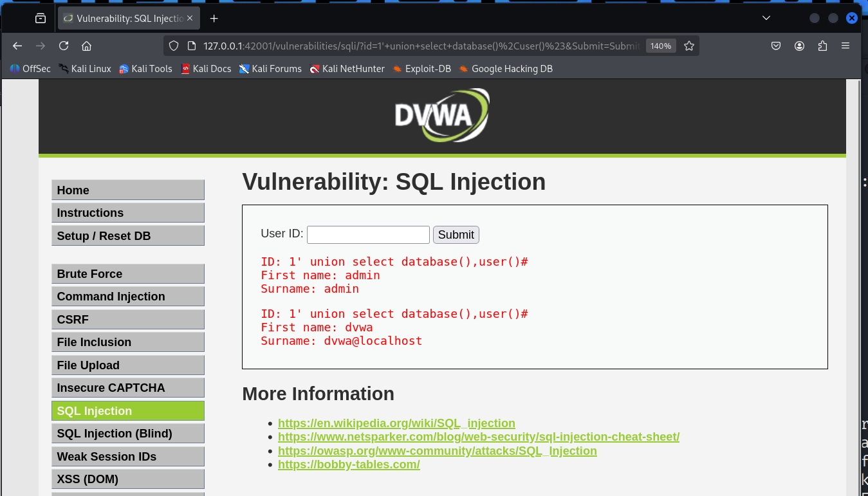The height and width of the screenshot is (496, 868).
Task: Open the OffSec bookmark
Action: click(30, 69)
